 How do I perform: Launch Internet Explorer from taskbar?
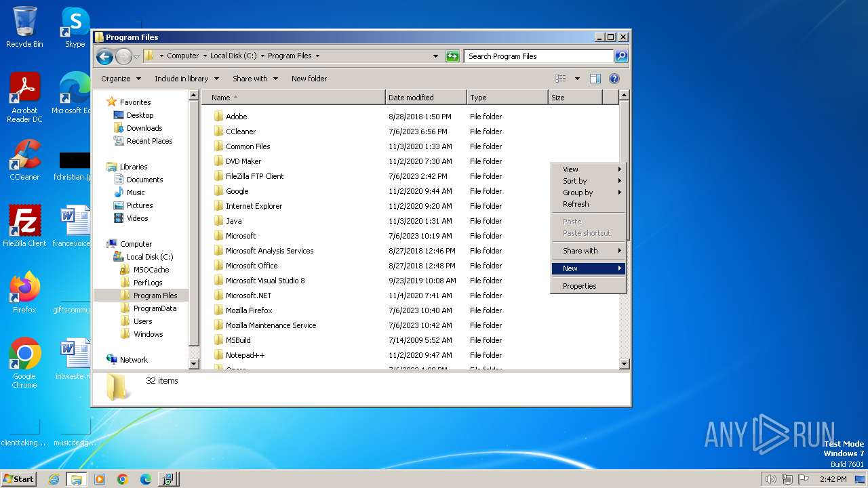[54, 479]
